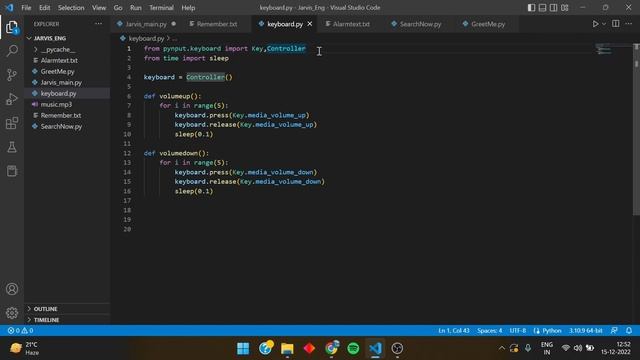Open music.mp3 in Explorer tree
This screenshot has height=360, width=640.
pyautogui.click(x=56, y=104)
